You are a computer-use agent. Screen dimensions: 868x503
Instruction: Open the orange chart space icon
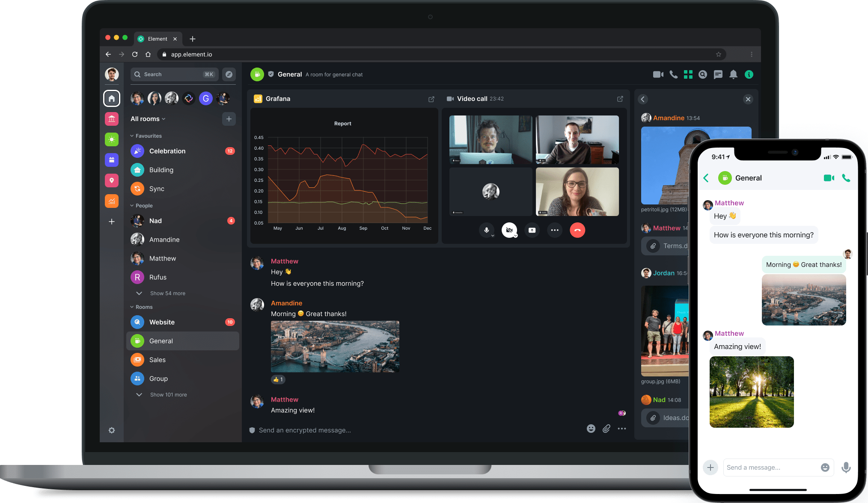click(112, 201)
